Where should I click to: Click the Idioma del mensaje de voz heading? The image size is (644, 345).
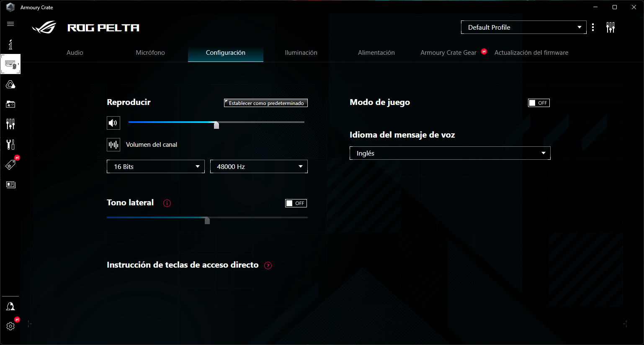point(402,135)
